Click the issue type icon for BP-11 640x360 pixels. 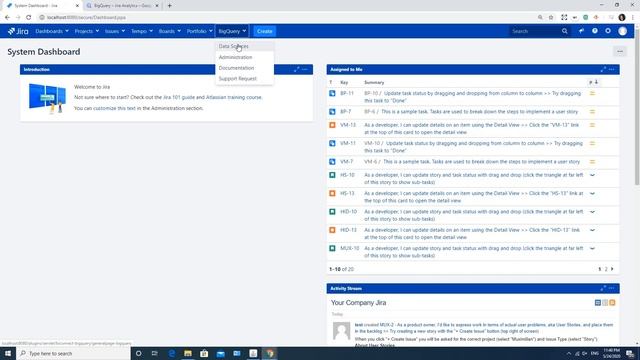point(332,93)
